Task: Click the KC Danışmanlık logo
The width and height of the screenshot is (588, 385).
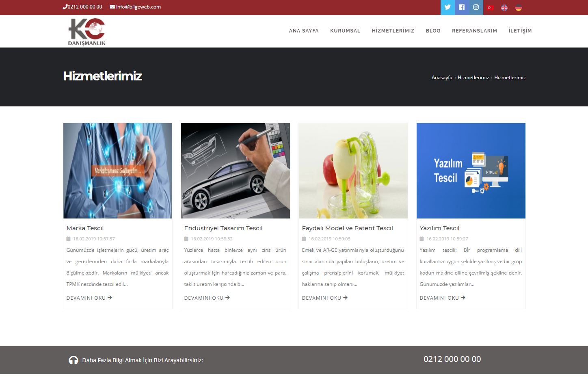Action: click(87, 32)
